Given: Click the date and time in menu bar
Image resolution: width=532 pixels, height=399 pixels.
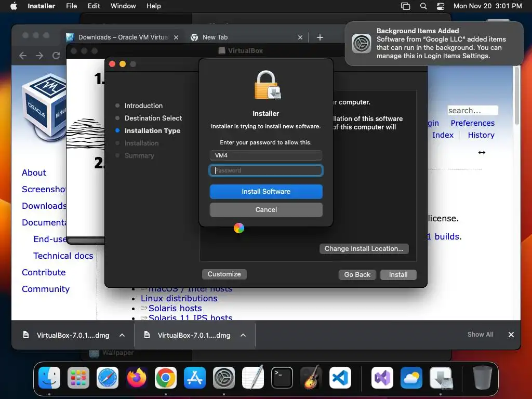Looking at the screenshot, I should (x=487, y=6).
